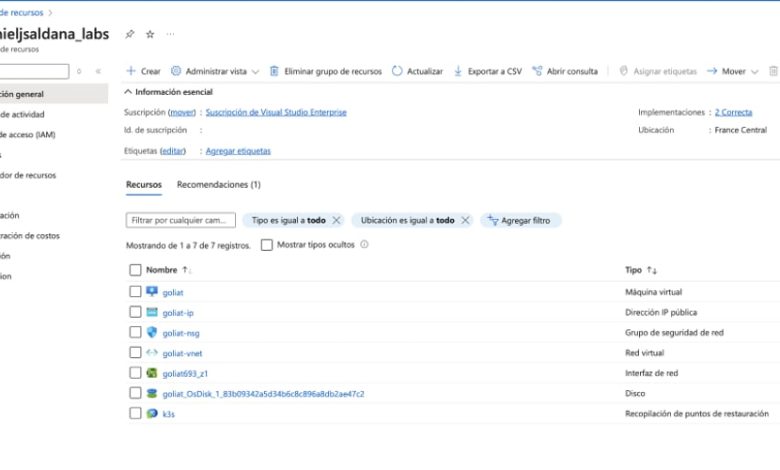The height and width of the screenshot is (470, 780).
Task: Select the general overview sidebar item
Action: 54,94
